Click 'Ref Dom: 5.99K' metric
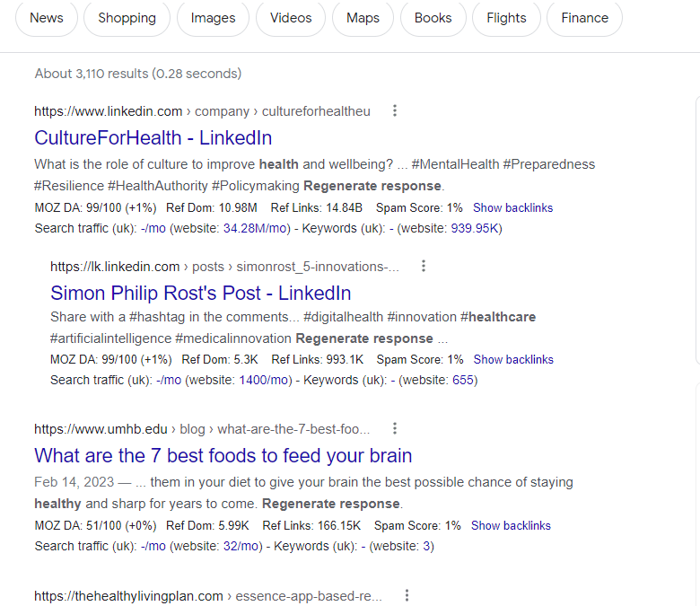Screen dimensions: 700x606 click(x=207, y=525)
